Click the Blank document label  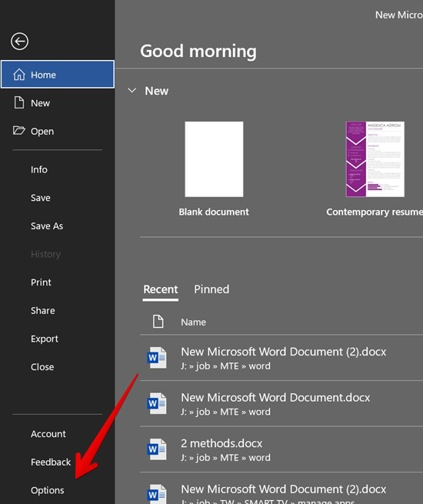214,212
